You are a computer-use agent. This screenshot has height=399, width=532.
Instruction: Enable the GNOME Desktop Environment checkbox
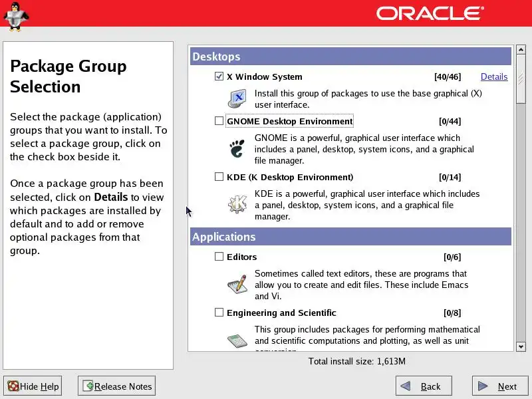click(x=219, y=121)
